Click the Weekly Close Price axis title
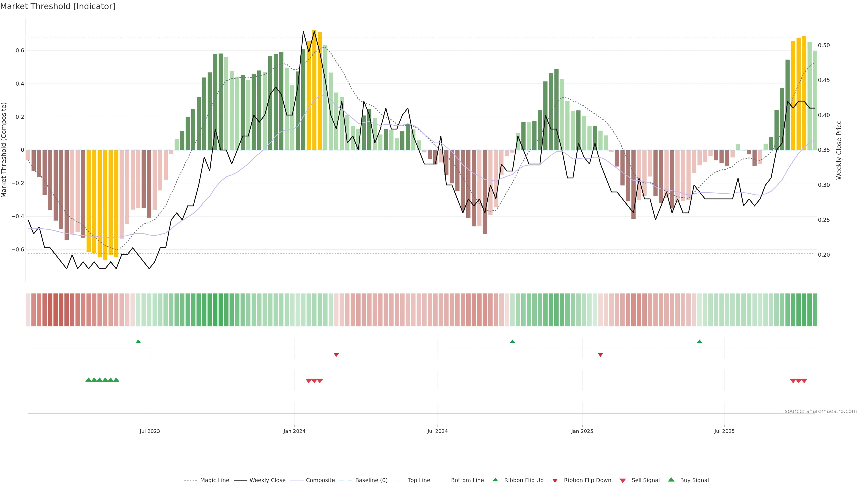The width and height of the screenshot is (868, 488). pos(839,150)
